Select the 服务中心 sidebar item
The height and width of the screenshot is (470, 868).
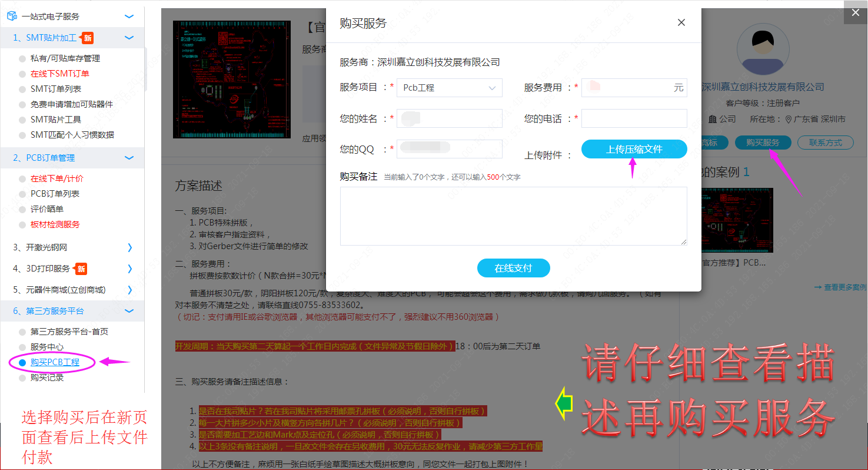coord(47,347)
